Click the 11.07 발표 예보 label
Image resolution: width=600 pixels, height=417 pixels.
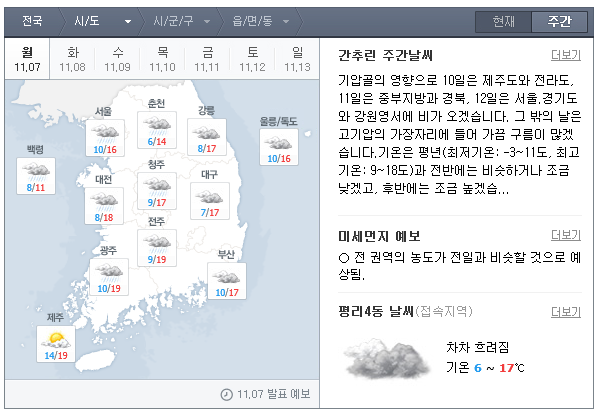tap(274, 394)
